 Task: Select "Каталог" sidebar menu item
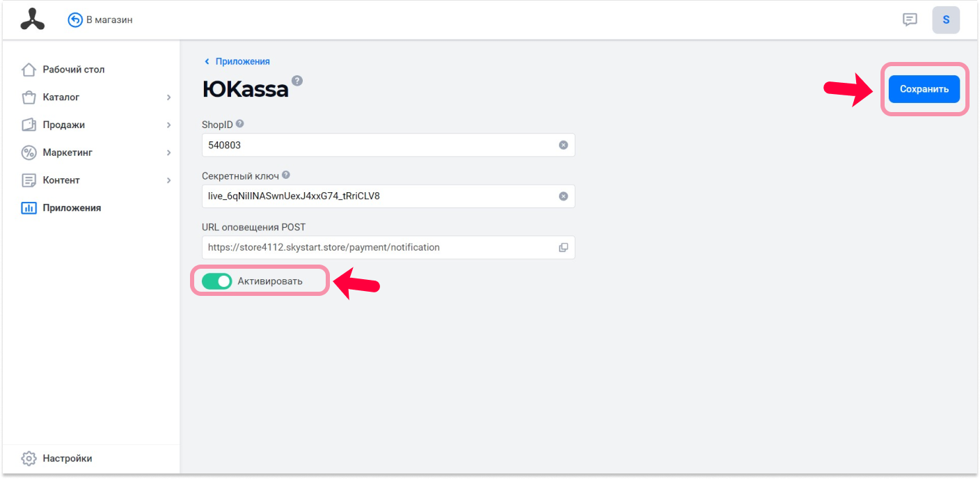click(92, 97)
